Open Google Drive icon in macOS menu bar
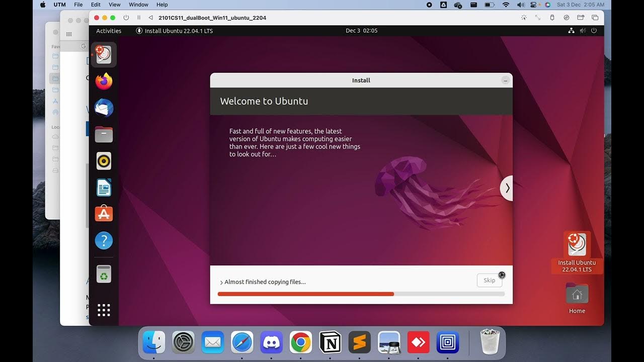This screenshot has height=362, width=644. point(443,5)
